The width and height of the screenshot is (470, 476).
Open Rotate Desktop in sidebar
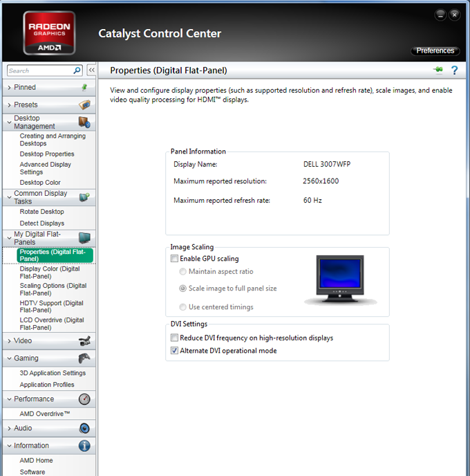pos(41,212)
